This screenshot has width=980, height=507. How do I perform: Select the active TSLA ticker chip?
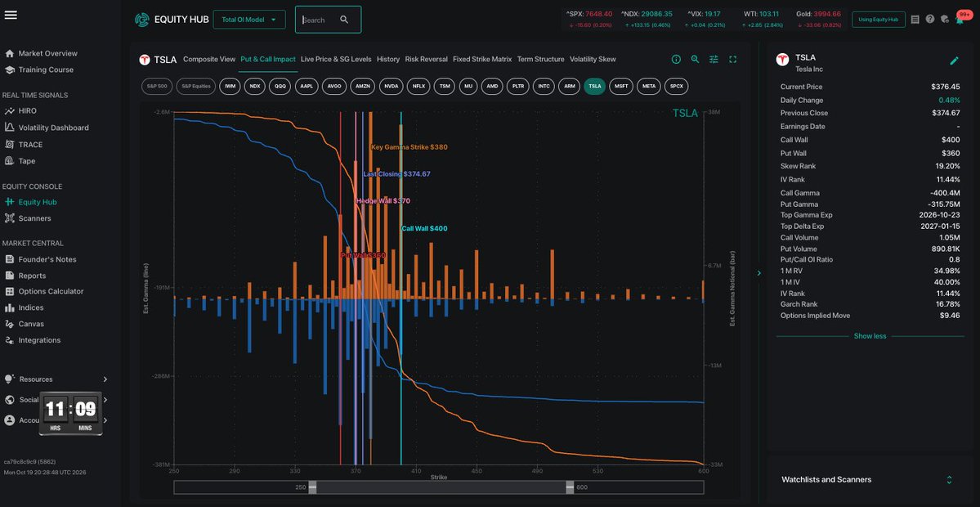pos(594,86)
